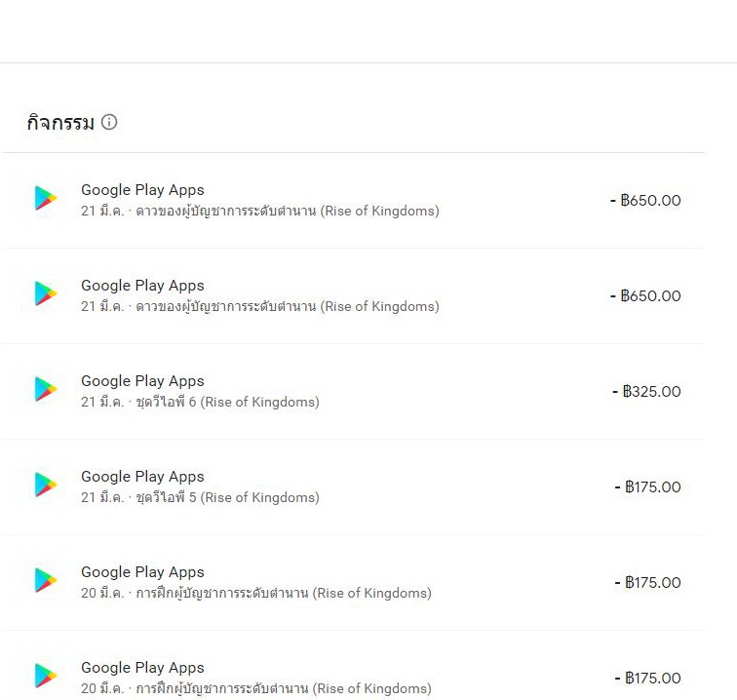Click the กิจกรรม section heading

pyautogui.click(x=60, y=123)
